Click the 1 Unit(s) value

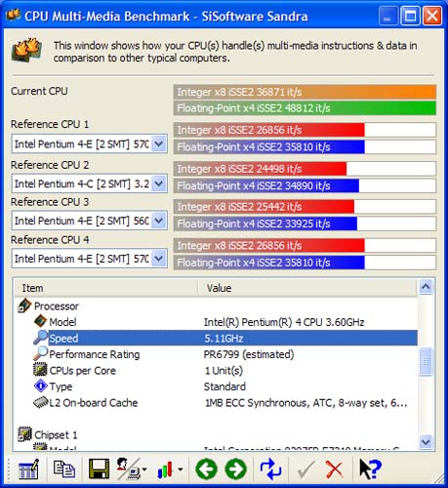(224, 371)
